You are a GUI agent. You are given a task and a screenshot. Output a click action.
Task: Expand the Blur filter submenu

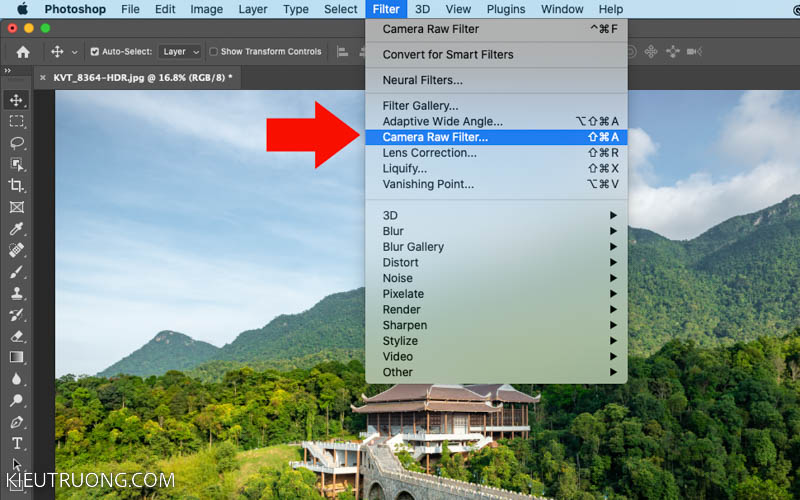pos(496,231)
